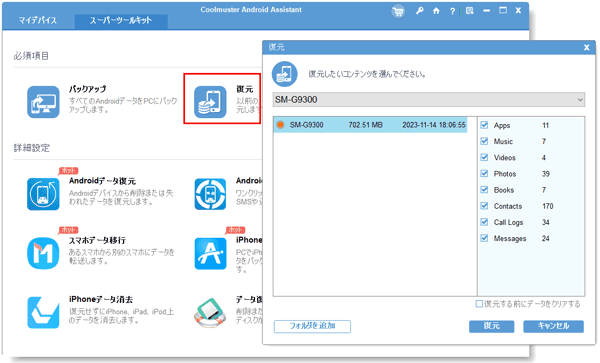Toggle the Photos checkbox
The width and height of the screenshot is (600, 363).
pos(484,174)
